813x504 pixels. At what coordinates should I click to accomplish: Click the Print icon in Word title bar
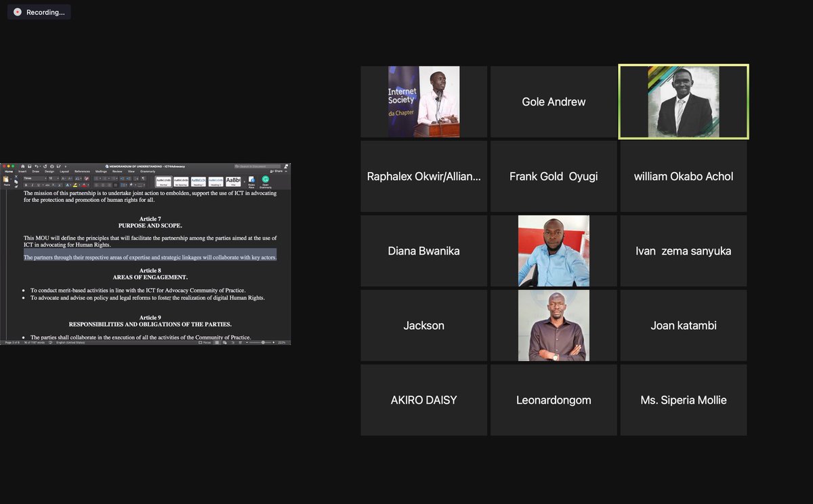point(52,166)
